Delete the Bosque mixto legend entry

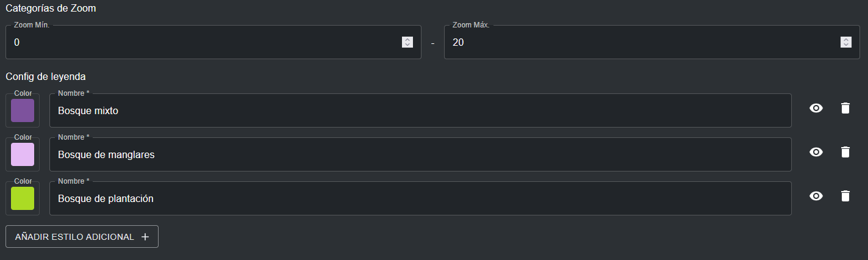845,109
